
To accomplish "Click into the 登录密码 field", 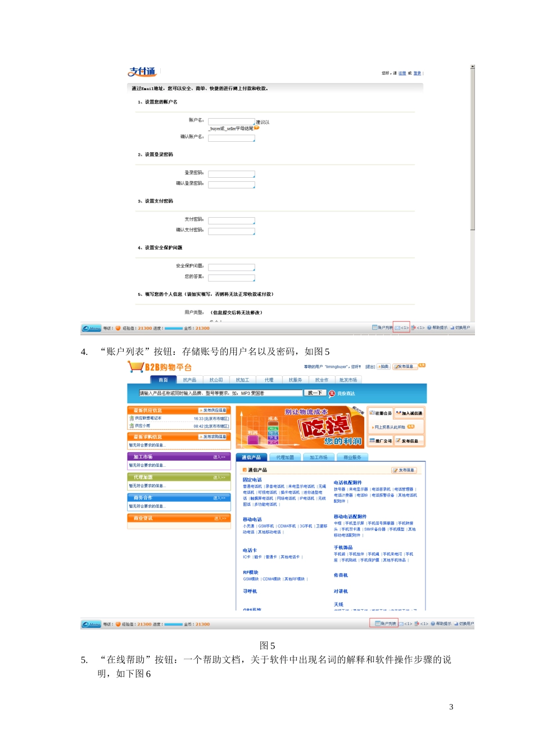I will pos(232,174).
